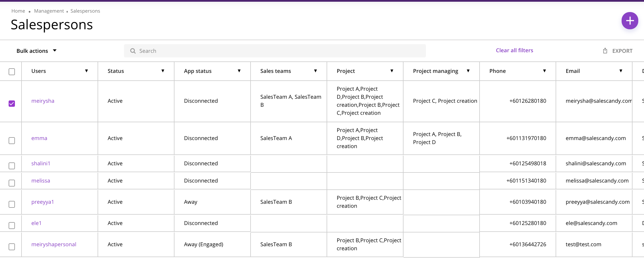Click the Salespersons breadcrumb
This screenshot has width=644, height=260.
pyautogui.click(x=85, y=11)
